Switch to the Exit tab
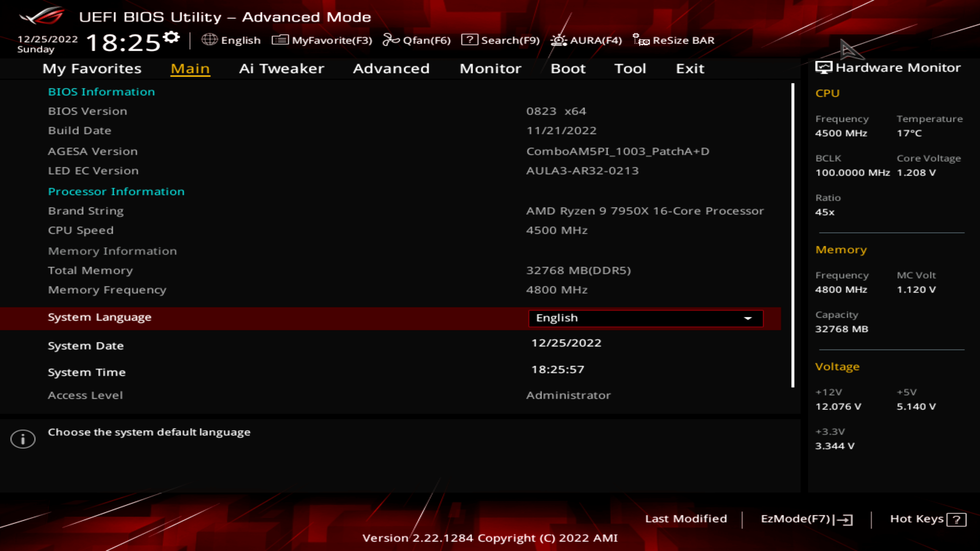The image size is (980, 551). [690, 69]
